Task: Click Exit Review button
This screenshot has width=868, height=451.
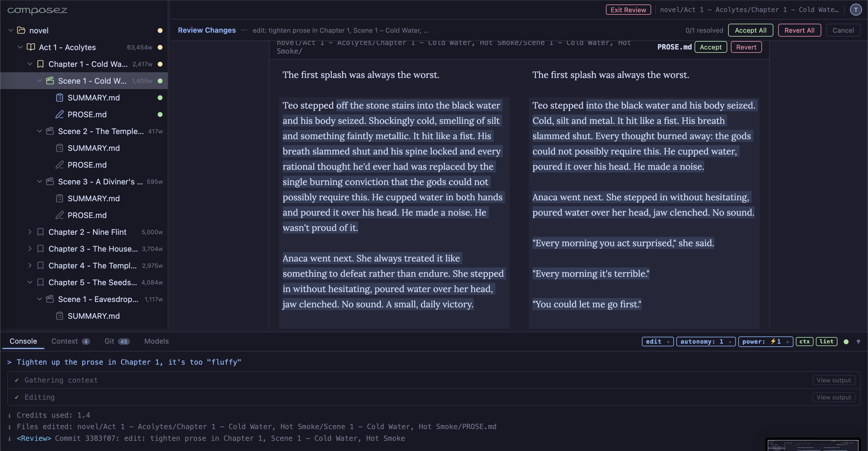Action: (x=628, y=10)
